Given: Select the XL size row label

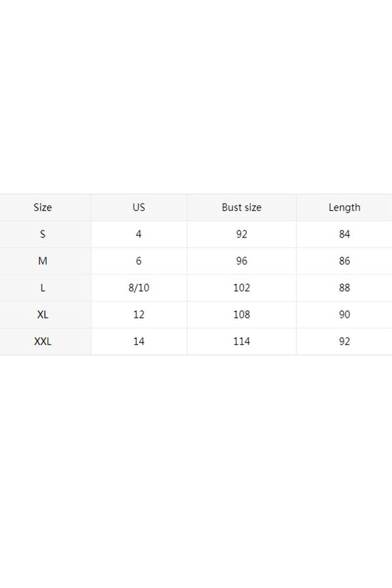Looking at the screenshot, I should pos(43,315).
